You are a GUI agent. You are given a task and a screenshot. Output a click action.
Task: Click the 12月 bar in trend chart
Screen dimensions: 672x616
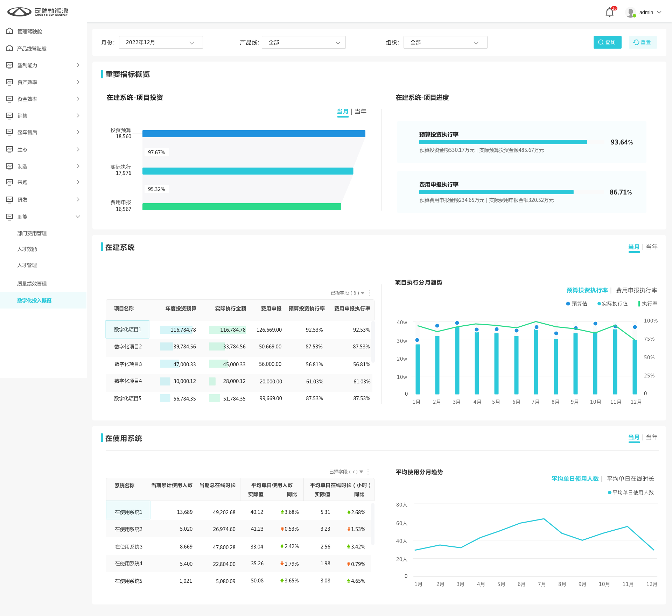click(635, 367)
